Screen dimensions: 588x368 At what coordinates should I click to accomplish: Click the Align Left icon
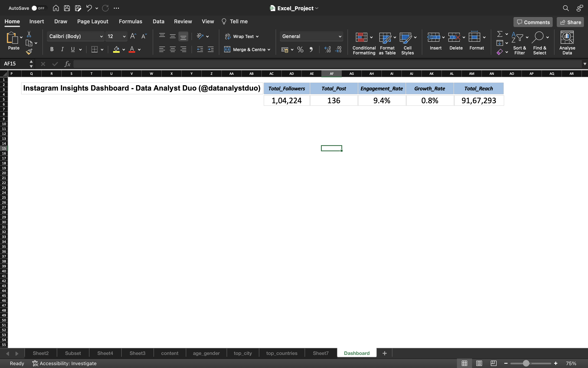[x=162, y=49]
